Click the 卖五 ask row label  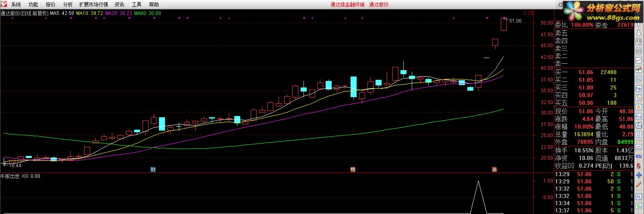pos(561,33)
